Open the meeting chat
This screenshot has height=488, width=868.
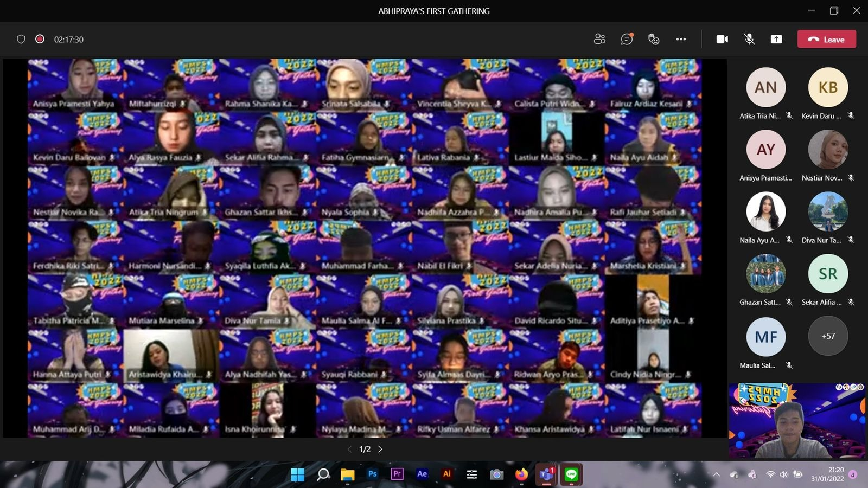[x=627, y=39]
